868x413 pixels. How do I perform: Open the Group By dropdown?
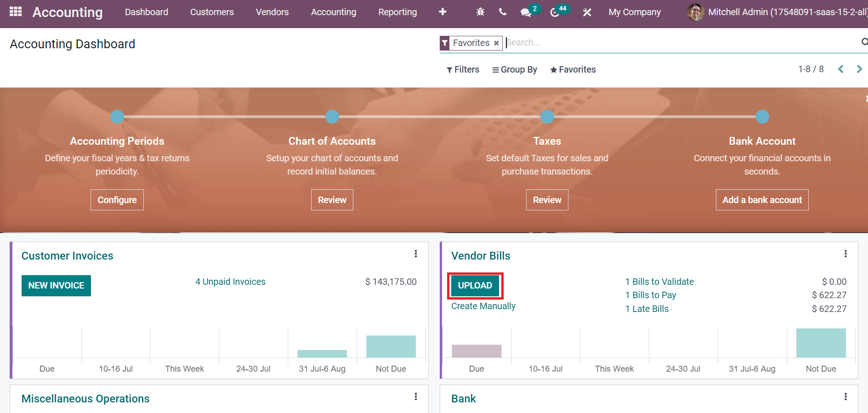[515, 69]
